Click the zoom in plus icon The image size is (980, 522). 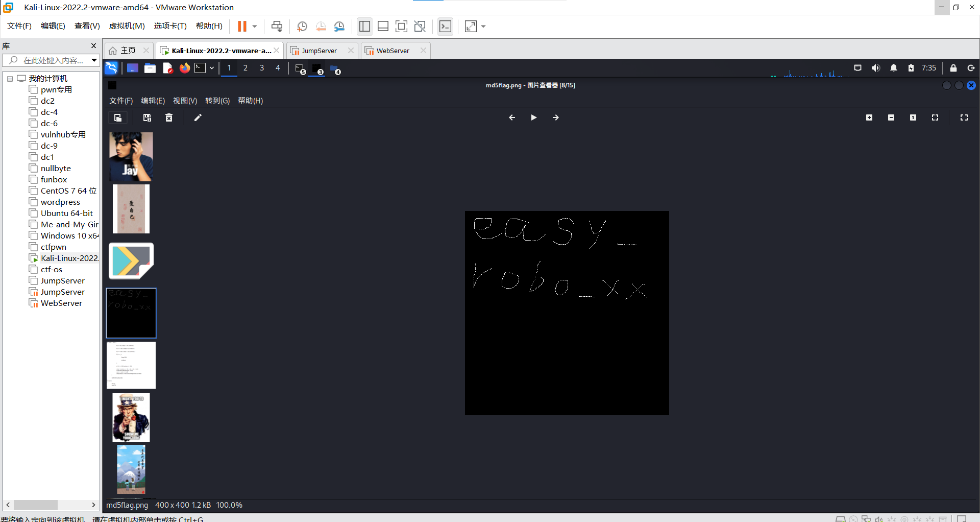[869, 117]
